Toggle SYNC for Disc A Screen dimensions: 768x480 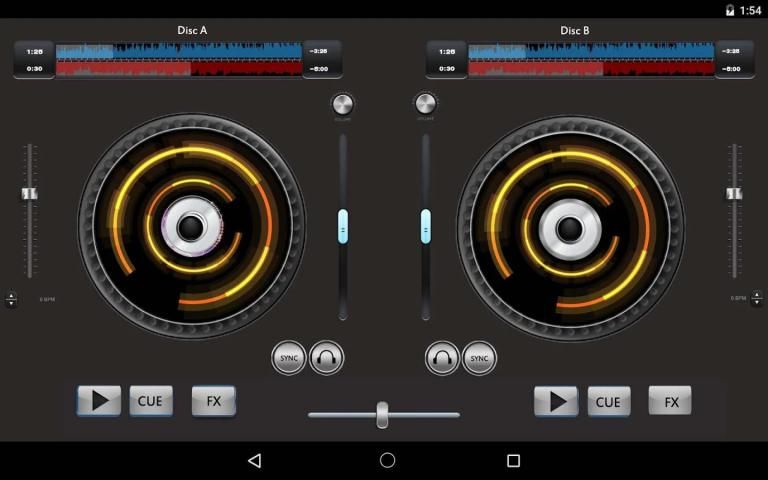click(x=289, y=357)
